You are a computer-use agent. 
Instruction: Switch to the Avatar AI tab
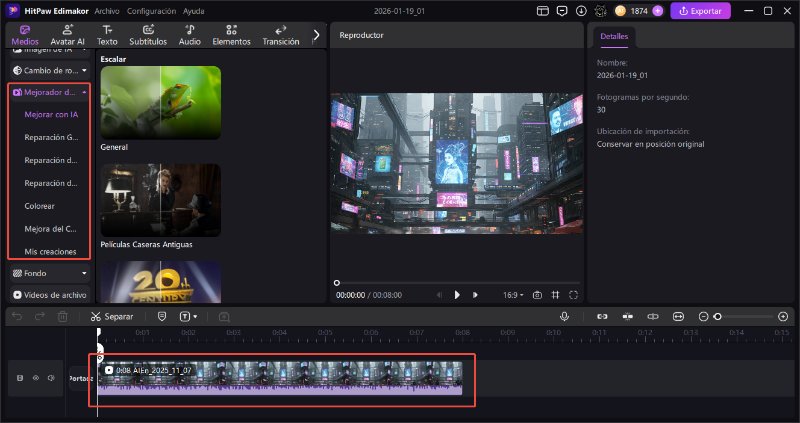67,35
